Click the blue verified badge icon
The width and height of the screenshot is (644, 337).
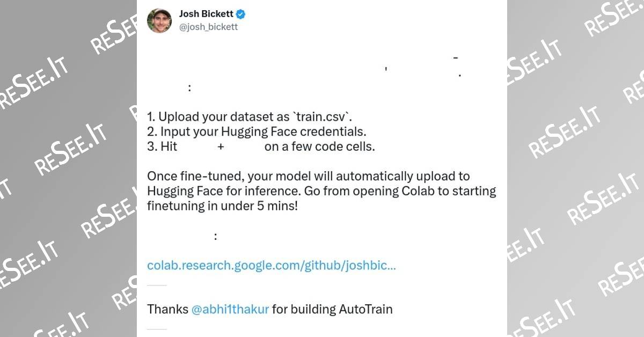[x=241, y=14]
